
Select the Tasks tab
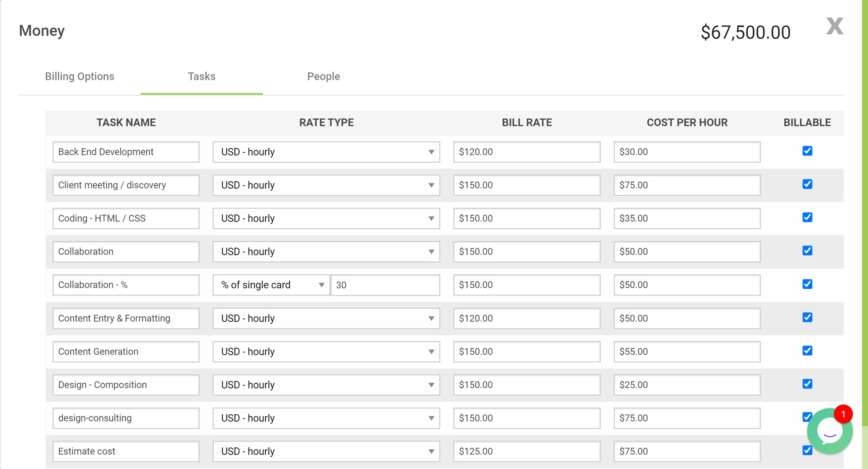coord(202,76)
